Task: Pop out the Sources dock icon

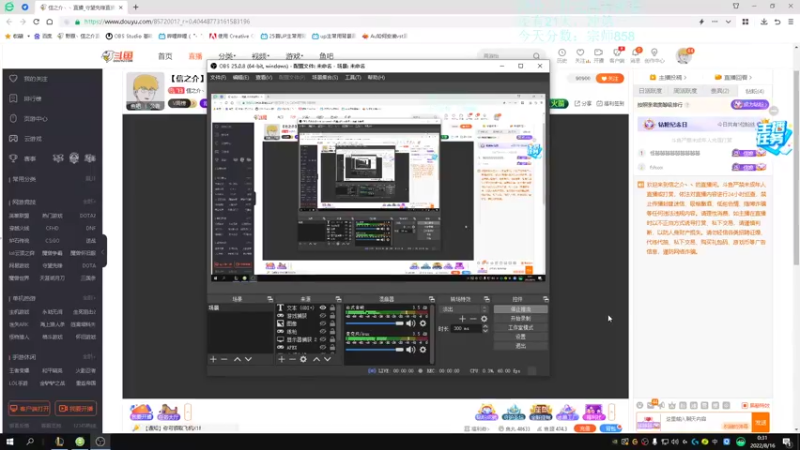Action: pyautogui.click(x=338, y=299)
